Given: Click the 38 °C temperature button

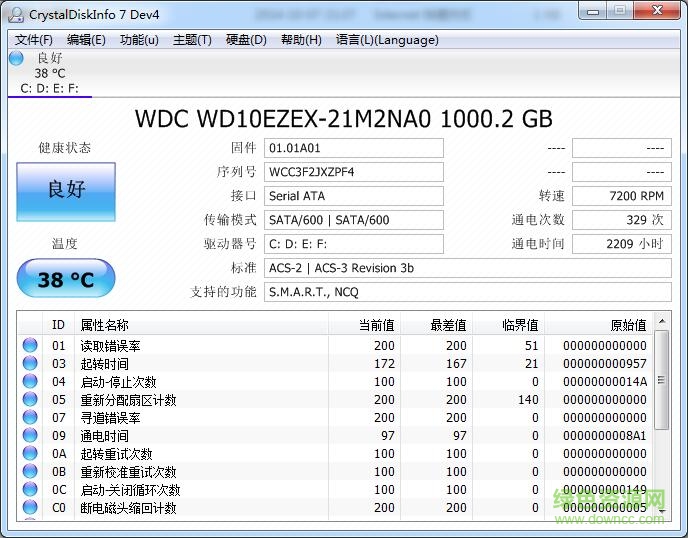Looking at the screenshot, I should point(66,279).
